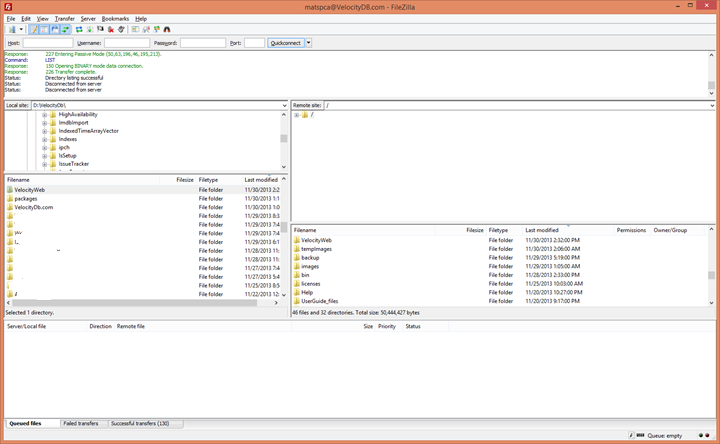Toggle directory comparison

(x=146, y=29)
